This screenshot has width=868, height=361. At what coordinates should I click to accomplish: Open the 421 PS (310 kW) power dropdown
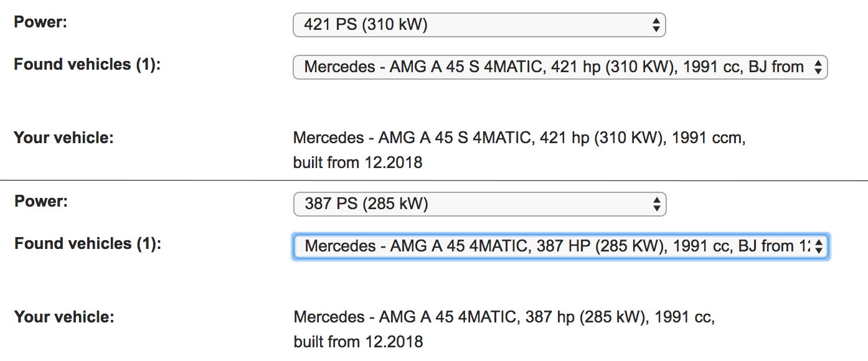tap(473, 25)
